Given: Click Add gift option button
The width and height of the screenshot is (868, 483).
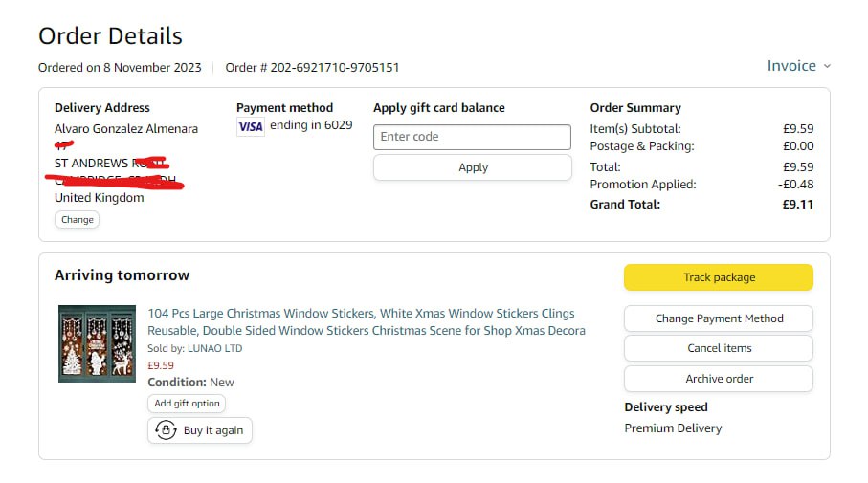Looking at the screenshot, I should tap(188, 404).
